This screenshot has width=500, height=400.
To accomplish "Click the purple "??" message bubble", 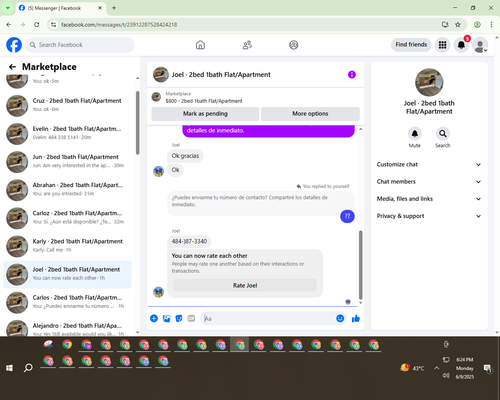I will tap(347, 216).
